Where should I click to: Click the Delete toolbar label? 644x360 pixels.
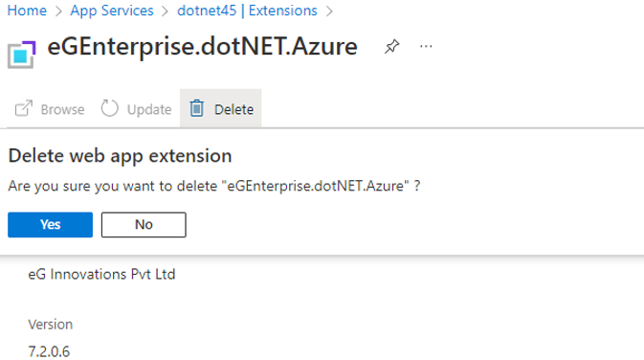(233, 109)
